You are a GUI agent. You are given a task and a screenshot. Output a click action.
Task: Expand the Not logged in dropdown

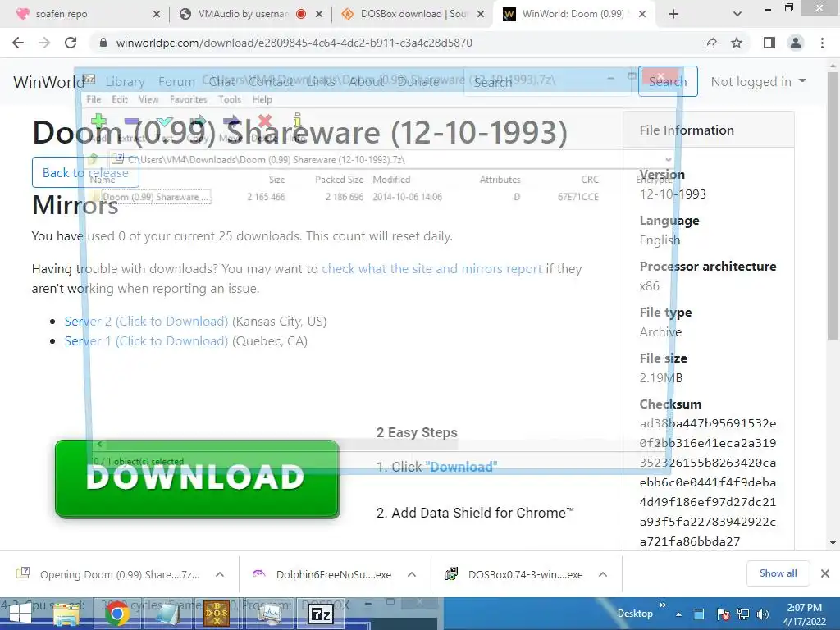pos(758,81)
